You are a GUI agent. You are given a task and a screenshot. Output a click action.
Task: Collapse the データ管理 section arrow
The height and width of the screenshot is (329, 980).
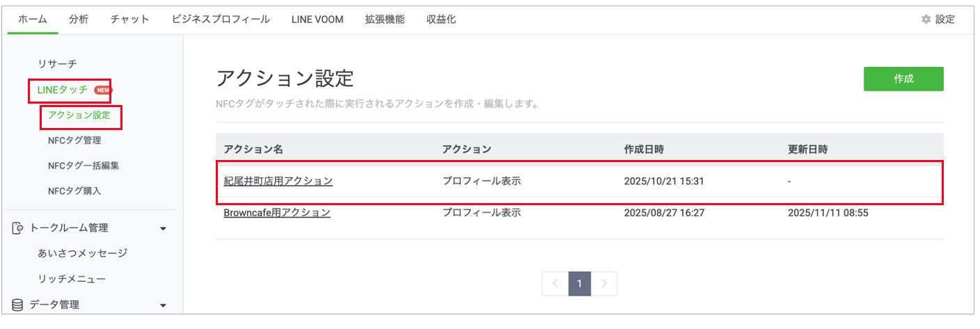163,305
